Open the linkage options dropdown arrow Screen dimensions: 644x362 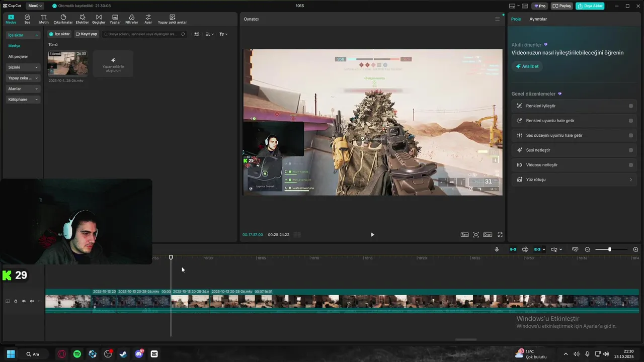[x=544, y=249]
